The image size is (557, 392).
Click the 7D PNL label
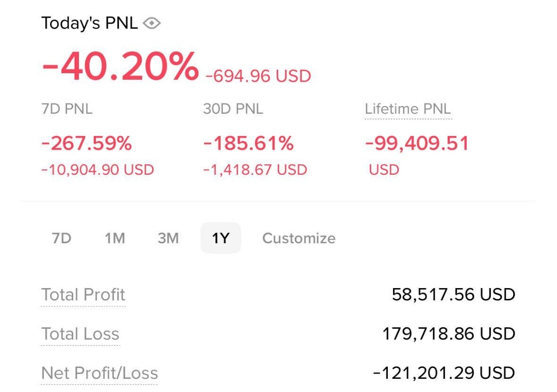point(67,109)
